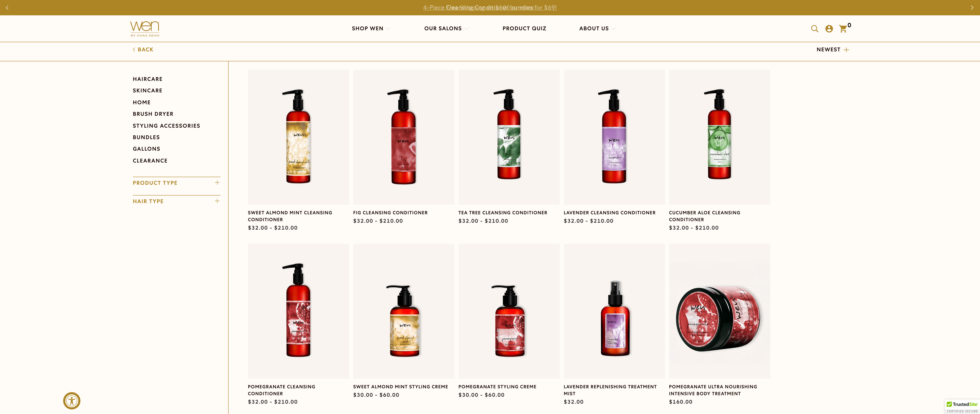The image size is (980, 414).
Task: Open the About Us dropdown menu
Action: (597, 29)
